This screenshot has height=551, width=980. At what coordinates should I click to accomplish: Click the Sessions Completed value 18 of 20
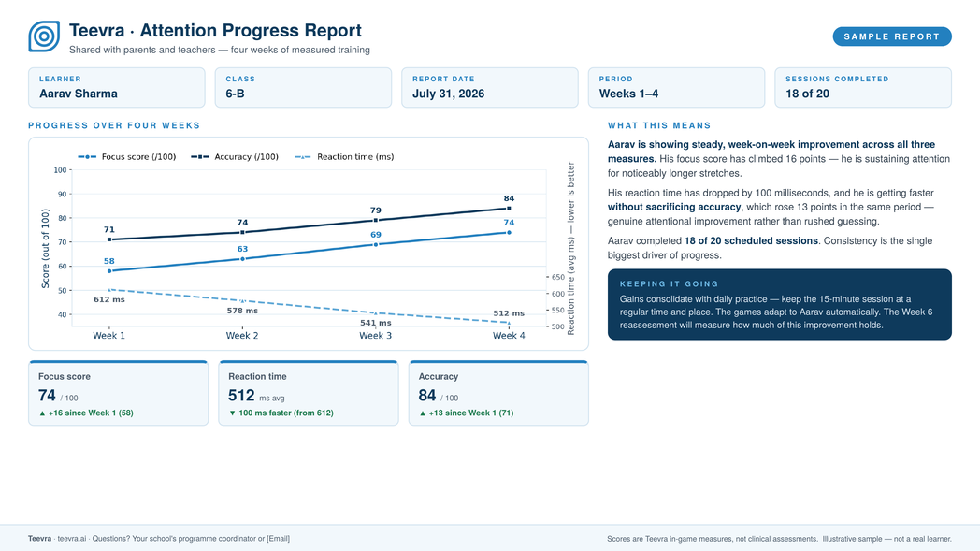pos(808,94)
